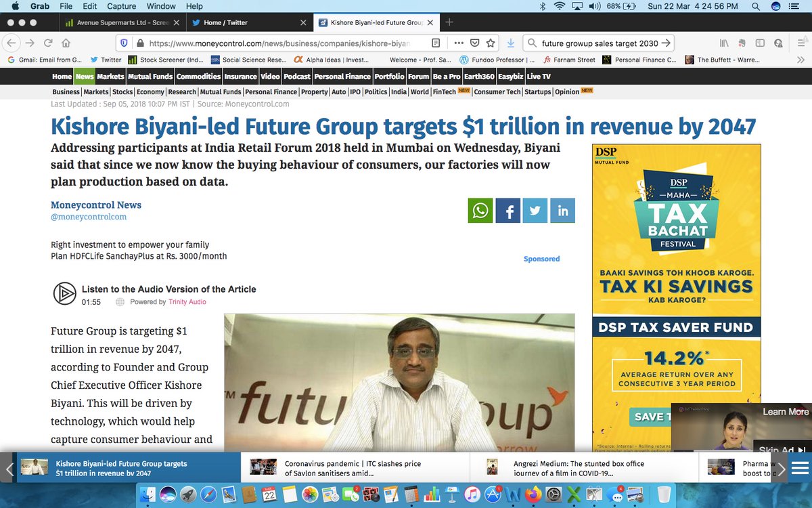Open the library bookmarks icon
This screenshot has width=812, height=508.
click(723, 43)
